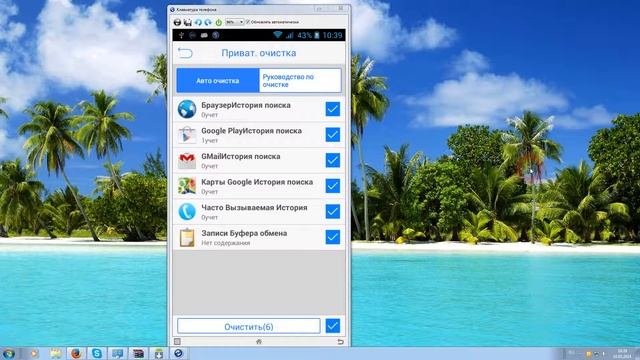The height and width of the screenshot is (360, 640).
Task: Uncheck Карты Google История поиска checkbox
Action: (x=333, y=186)
